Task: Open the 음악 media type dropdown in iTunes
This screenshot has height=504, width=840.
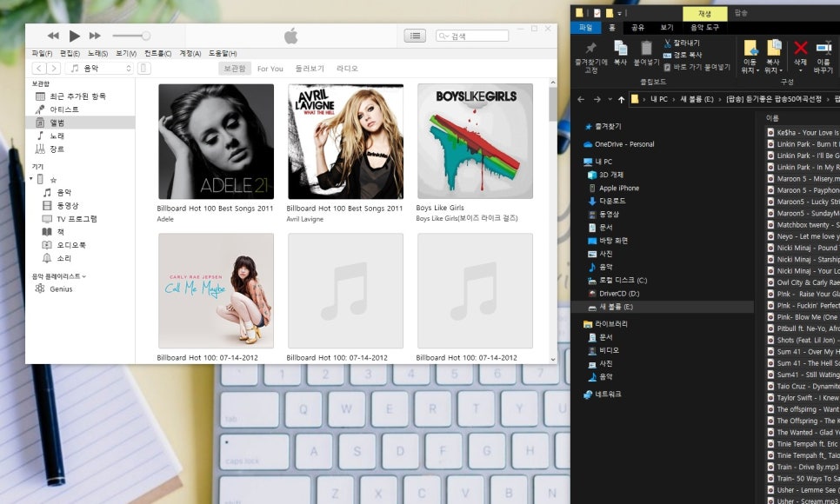Action: coord(99,68)
